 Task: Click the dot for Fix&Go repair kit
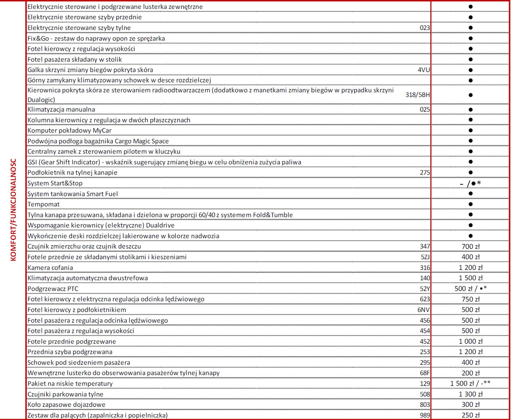(470, 38)
